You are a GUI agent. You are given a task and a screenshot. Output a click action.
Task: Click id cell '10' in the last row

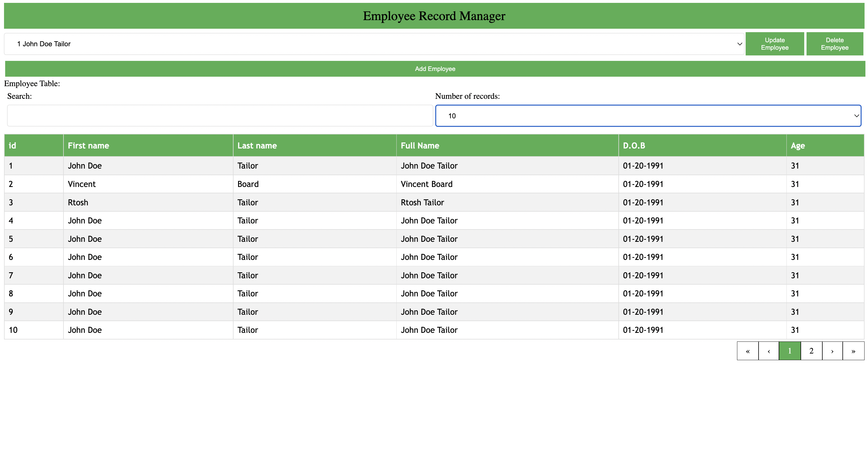34,330
